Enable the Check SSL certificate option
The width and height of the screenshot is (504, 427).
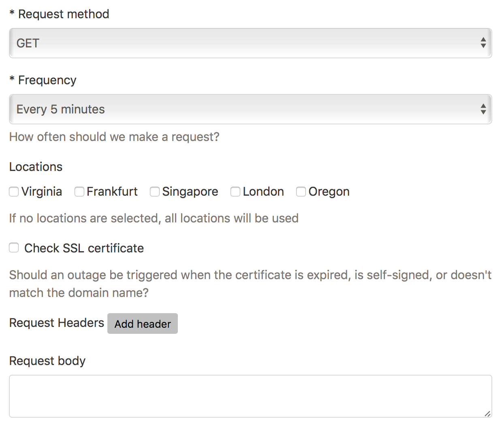click(14, 248)
